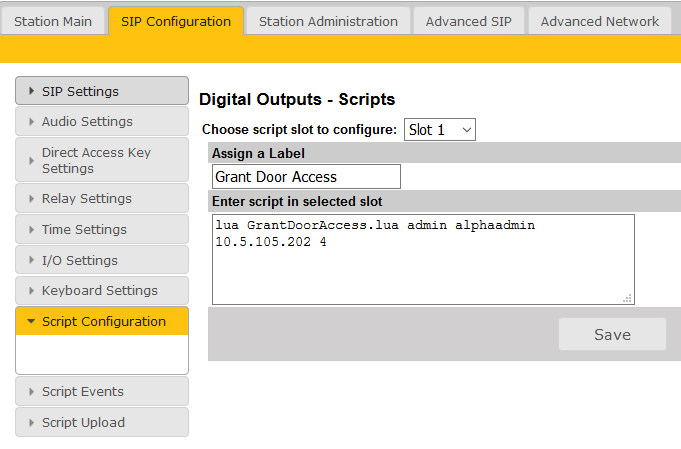681x449 pixels.
Task: Open the Station Main tab
Action: coord(53,21)
